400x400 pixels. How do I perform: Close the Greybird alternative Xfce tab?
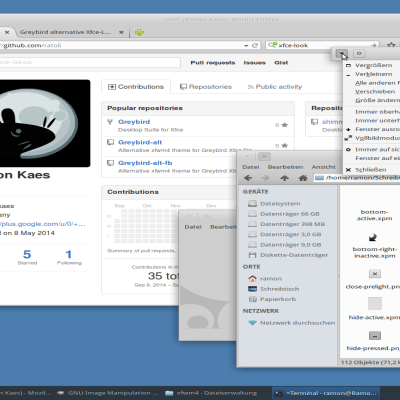pos(121,32)
